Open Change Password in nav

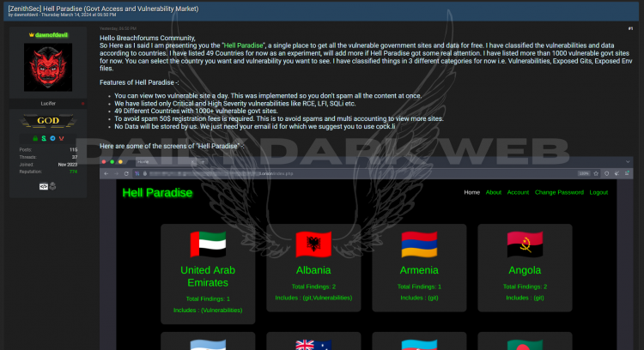[559, 192]
